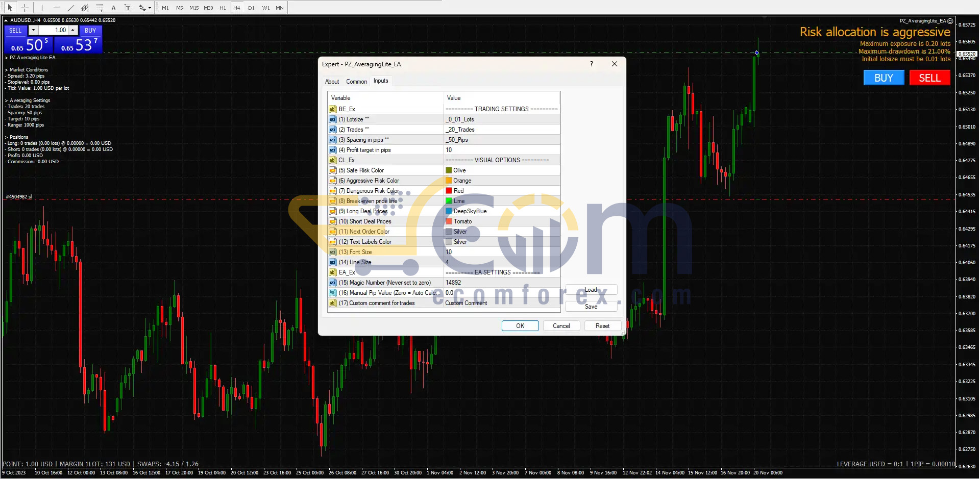Open the About tab in Expert dialog
The height and width of the screenshot is (479, 980).
(x=332, y=82)
